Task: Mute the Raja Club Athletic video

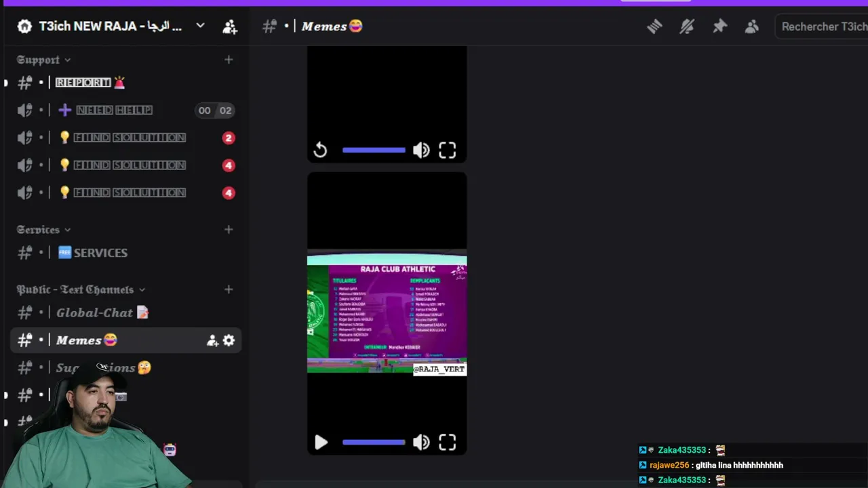Action: [x=421, y=443]
